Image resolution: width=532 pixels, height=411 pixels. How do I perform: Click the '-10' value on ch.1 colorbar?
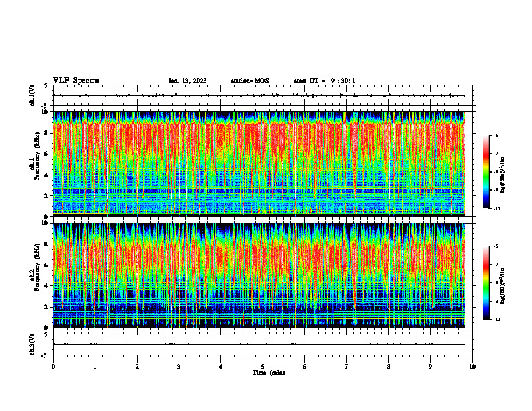tap(496, 209)
